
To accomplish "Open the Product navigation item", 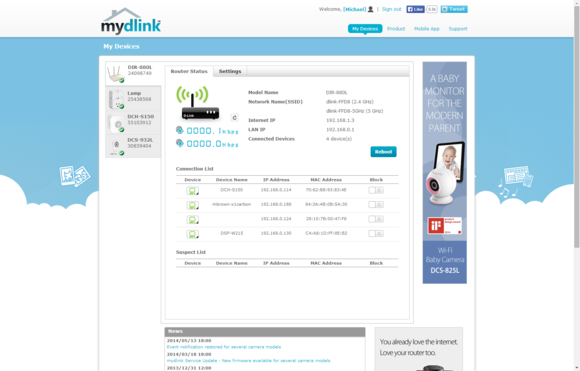I will pyautogui.click(x=396, y=28).
